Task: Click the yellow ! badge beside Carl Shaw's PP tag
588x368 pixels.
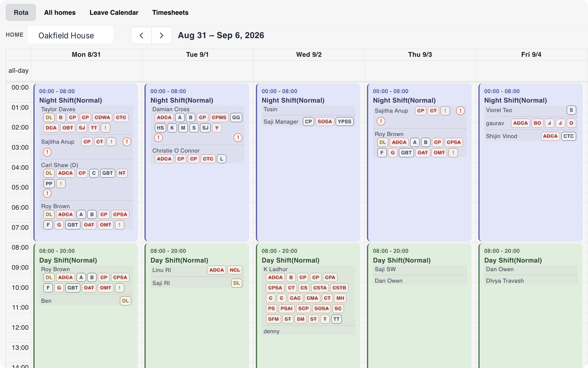Action: tap(61, 184)
